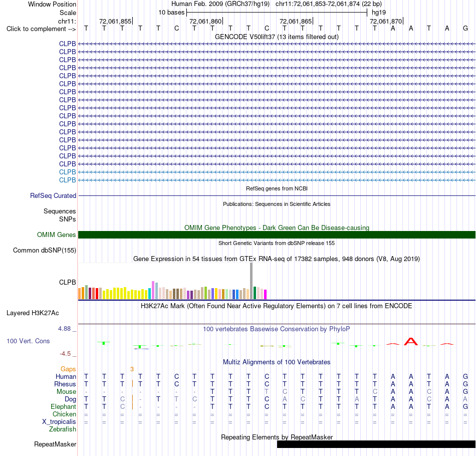
Task: Click the 100 Vert. Cons label
Action: (28, 341)
